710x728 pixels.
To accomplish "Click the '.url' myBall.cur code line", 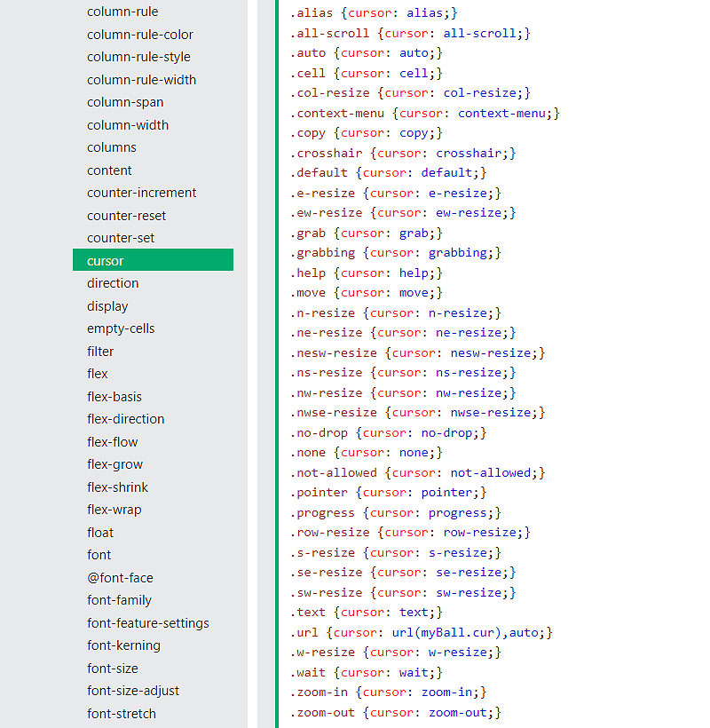I will coord(422,632).
